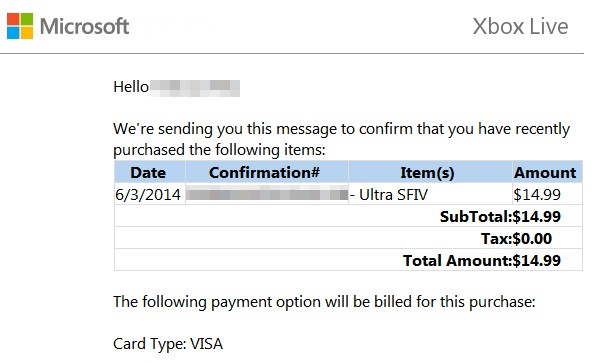Click the Total Amount:$14.99 row
Image resolution: width=597 pixels, height=363 pixels.
(x=348, y=261)
